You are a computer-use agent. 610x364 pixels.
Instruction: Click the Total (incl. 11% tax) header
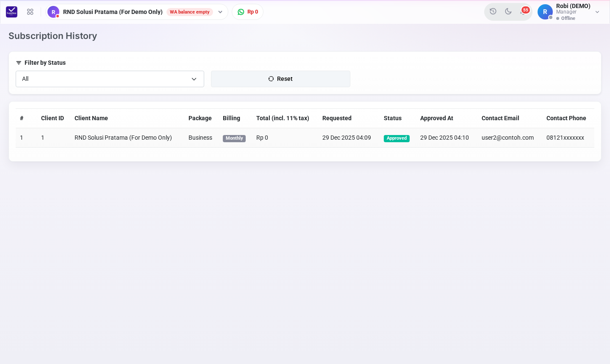pyautogui.click(x=283, y=118)
